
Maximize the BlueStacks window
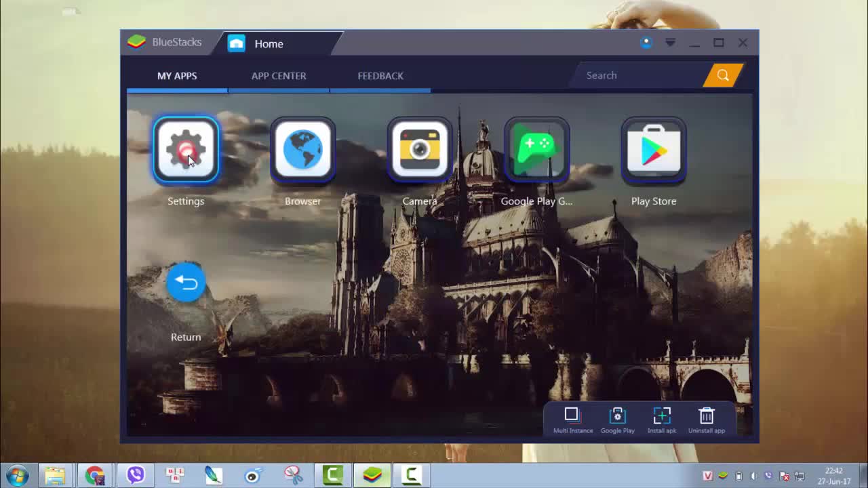click(x=719, y=43)
